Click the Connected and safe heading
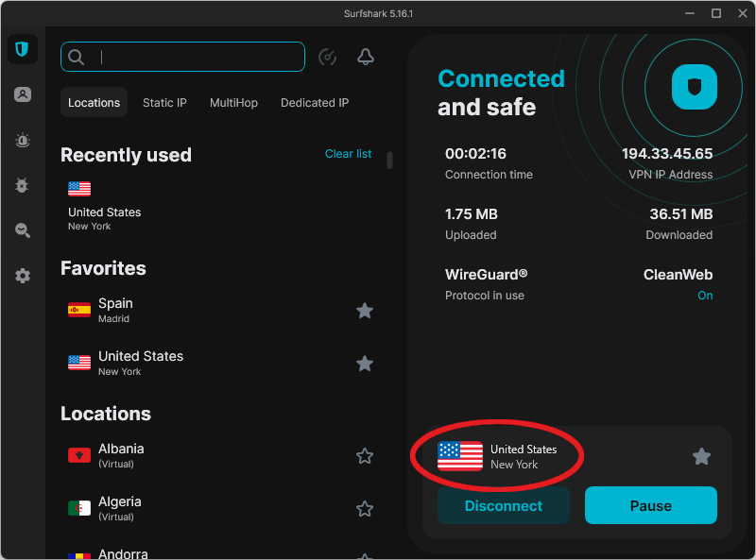756x560 pixels. pos(502,93)
